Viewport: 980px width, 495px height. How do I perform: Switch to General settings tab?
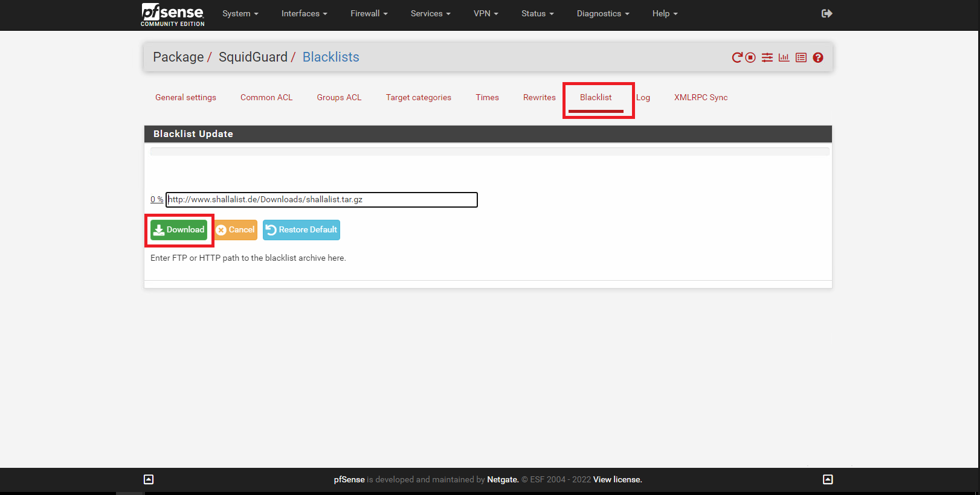tap(185, 97)
